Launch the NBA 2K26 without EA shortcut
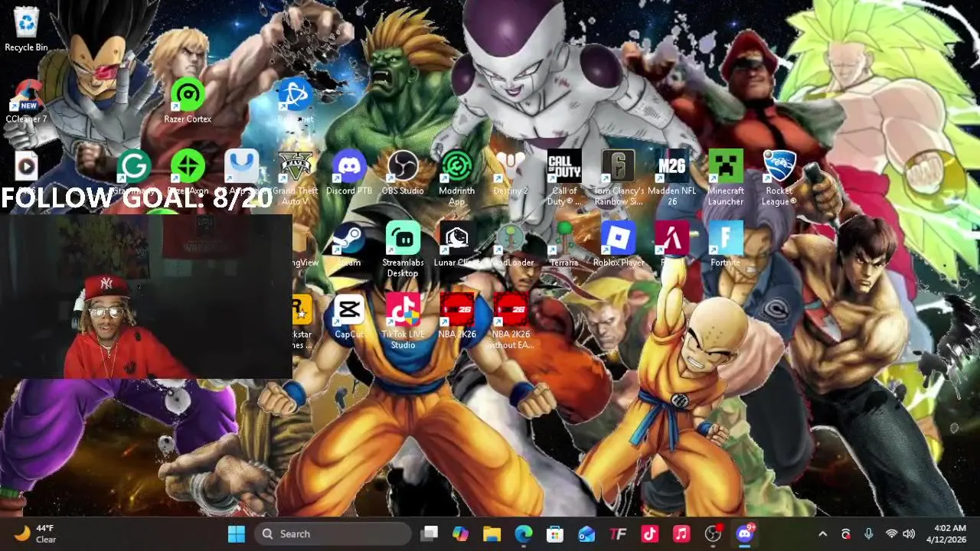 point(511,321)
